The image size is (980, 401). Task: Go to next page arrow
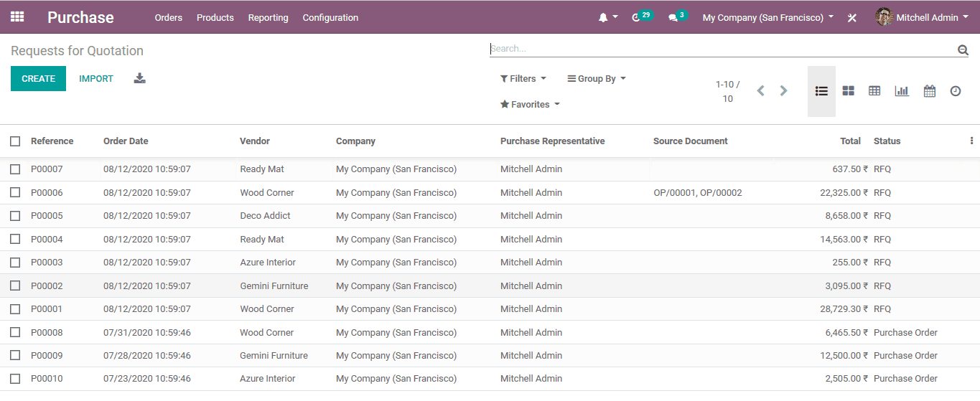[x=784, y=90]
